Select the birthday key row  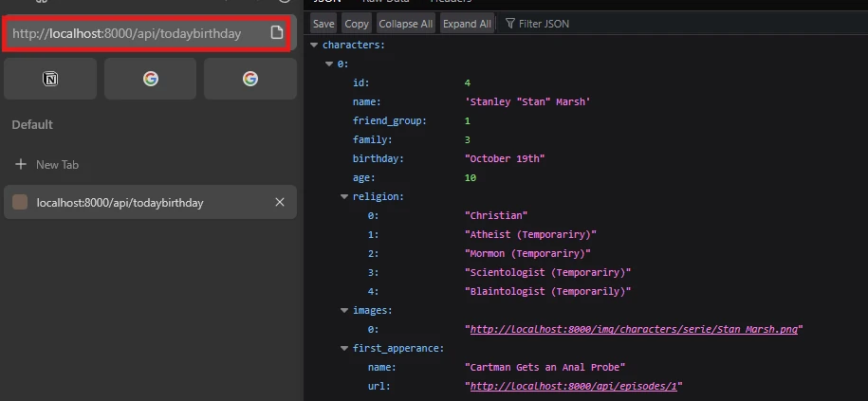pos(587,158)
